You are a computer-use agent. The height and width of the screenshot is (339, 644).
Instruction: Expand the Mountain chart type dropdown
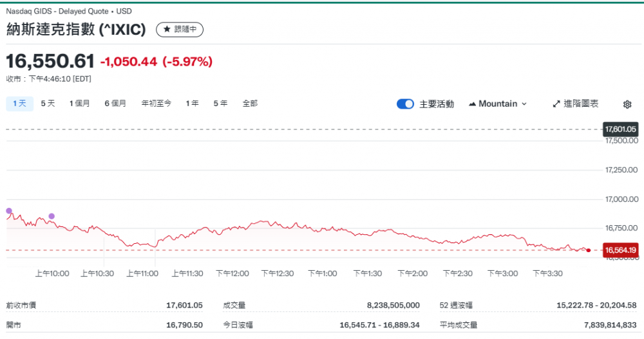click(524, 104)
